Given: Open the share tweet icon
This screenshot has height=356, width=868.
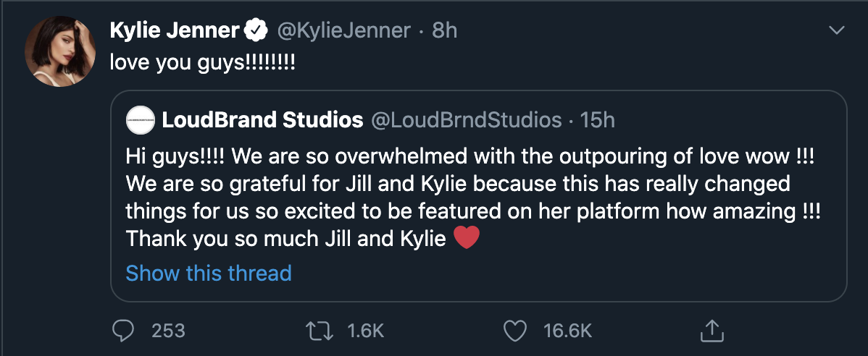Looking at the screenshot, I should [711, 331].
